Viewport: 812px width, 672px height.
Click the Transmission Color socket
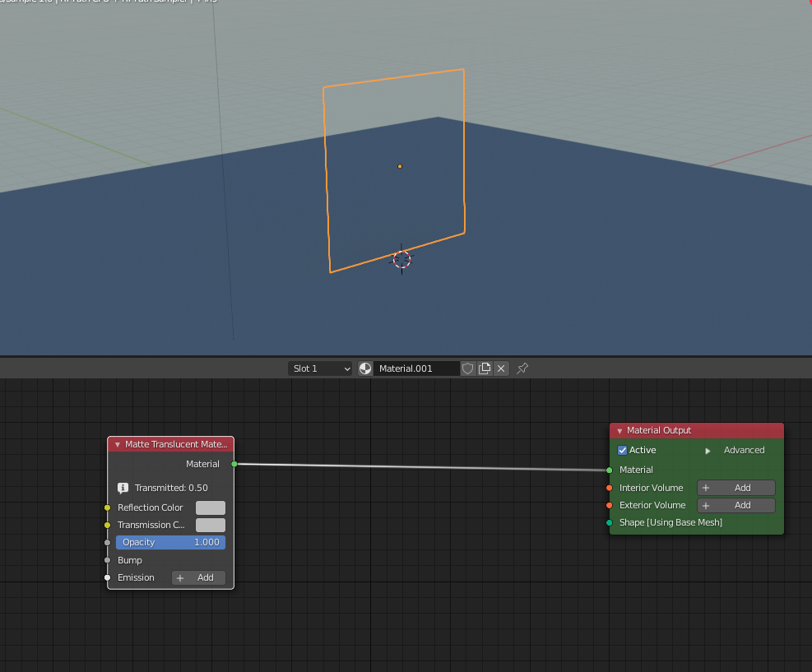coord(107,526)
